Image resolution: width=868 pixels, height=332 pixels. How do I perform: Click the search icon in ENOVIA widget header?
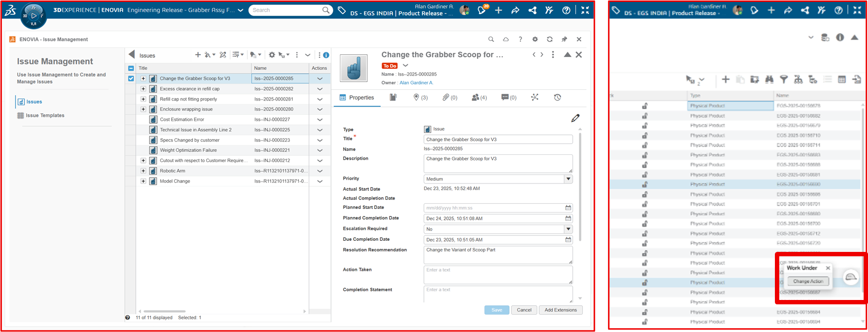[x=491, y=39]
